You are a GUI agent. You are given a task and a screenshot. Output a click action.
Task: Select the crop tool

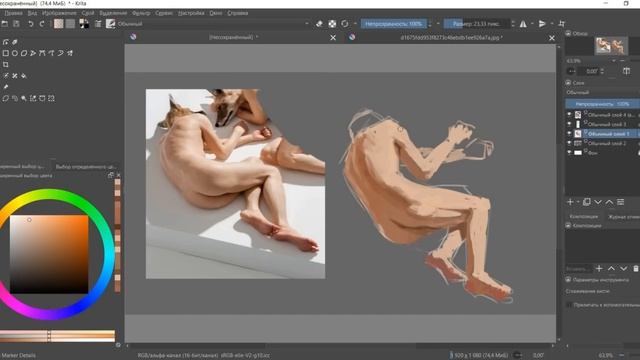coord(5,64)
